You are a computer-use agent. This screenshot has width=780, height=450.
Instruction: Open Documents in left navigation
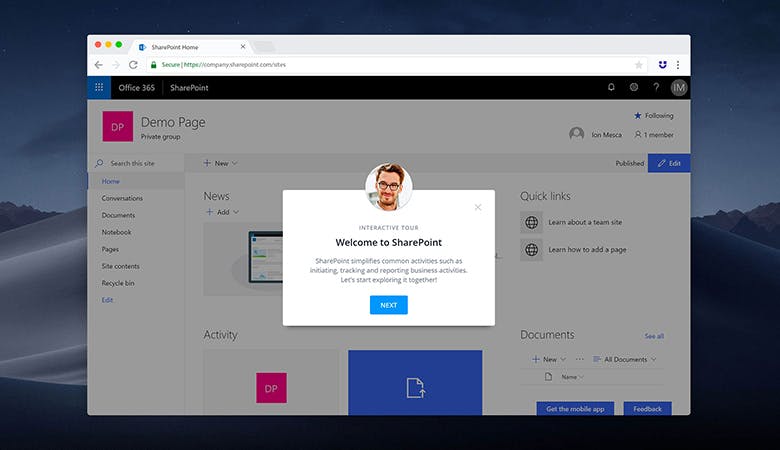118,215
